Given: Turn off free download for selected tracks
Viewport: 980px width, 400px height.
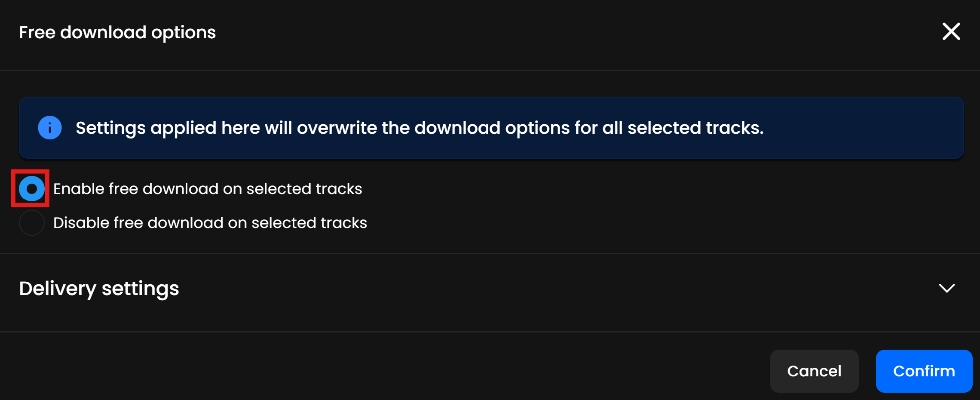Looking at the screenshot, I should pos(31,223).
